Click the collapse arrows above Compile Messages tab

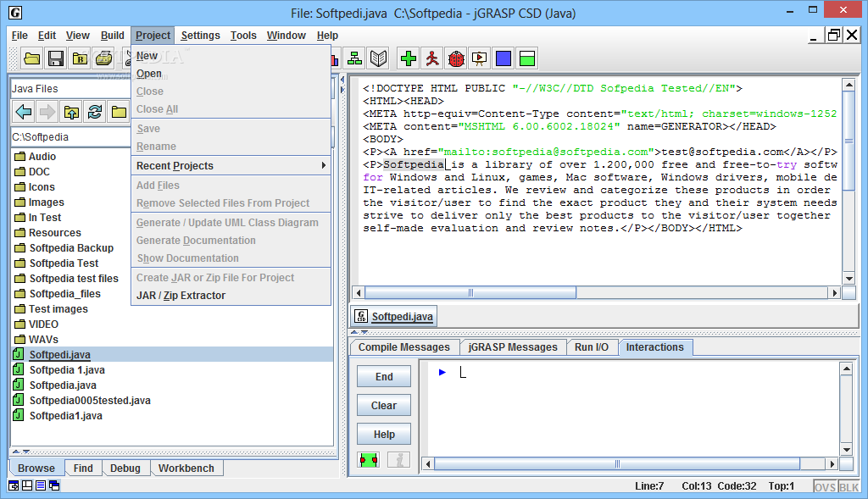click(x=359, y=332)
